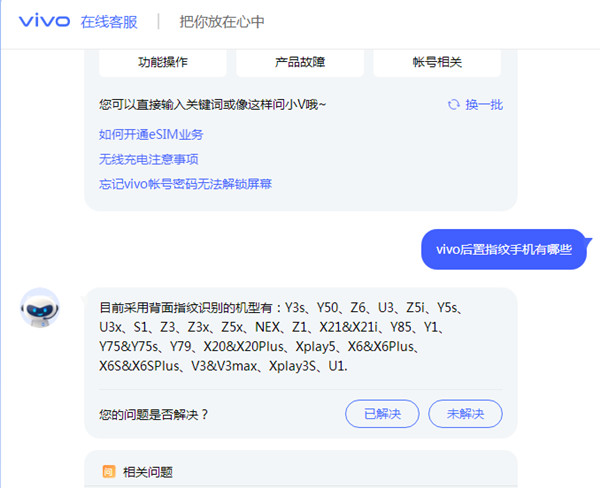Click the orange 相关问题 icon
Viewport: 600px width, 488px height.
pyautogui.click(x=109, y=472)
